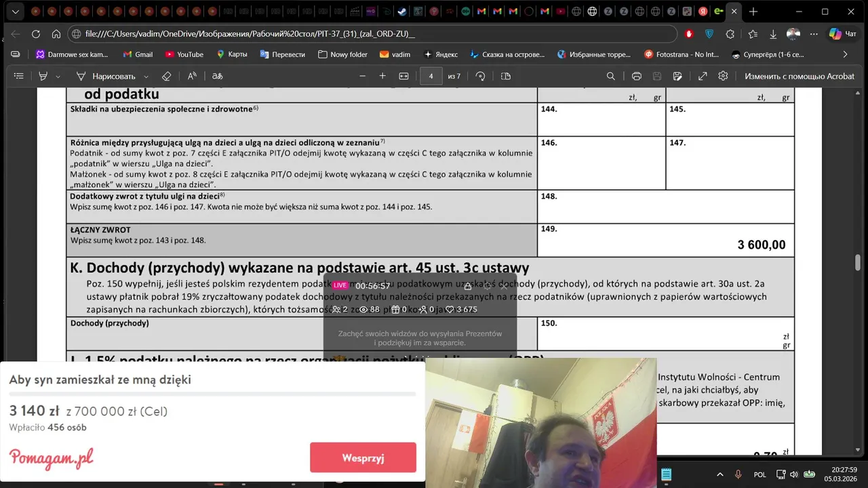
Task: Open the volume control tray icon
Action: [x=793, y=474]
